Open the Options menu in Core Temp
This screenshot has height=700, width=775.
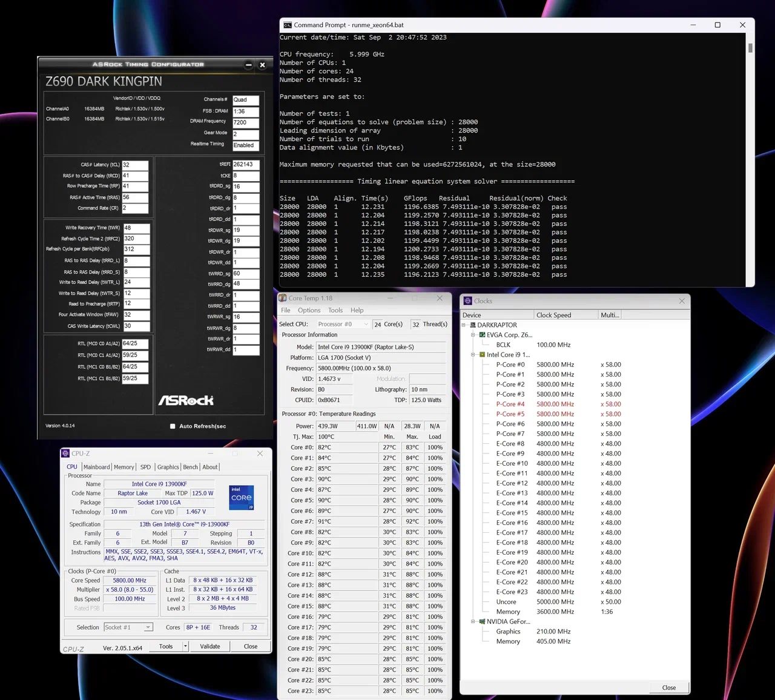pyautogui.click(x=309, y=310)
